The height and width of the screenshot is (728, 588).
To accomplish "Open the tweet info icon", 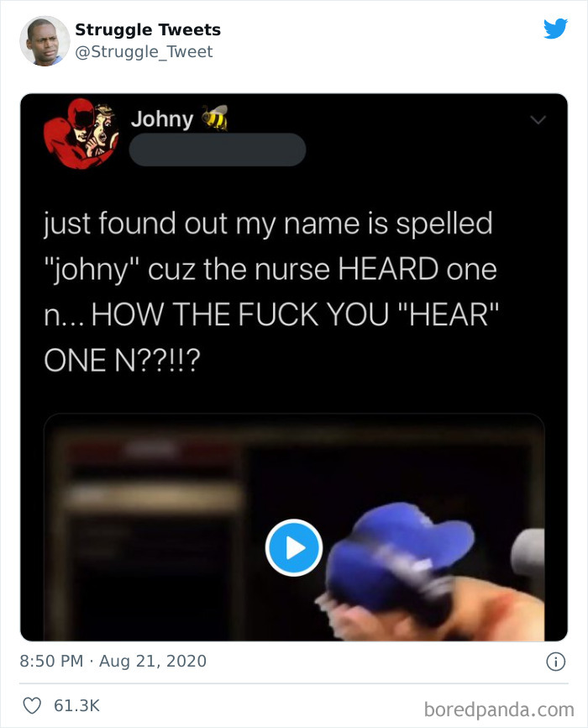I will point(555,662).
